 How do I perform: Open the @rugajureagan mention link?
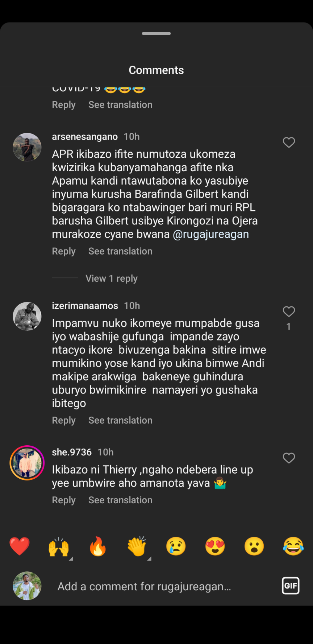coord(211,234)
